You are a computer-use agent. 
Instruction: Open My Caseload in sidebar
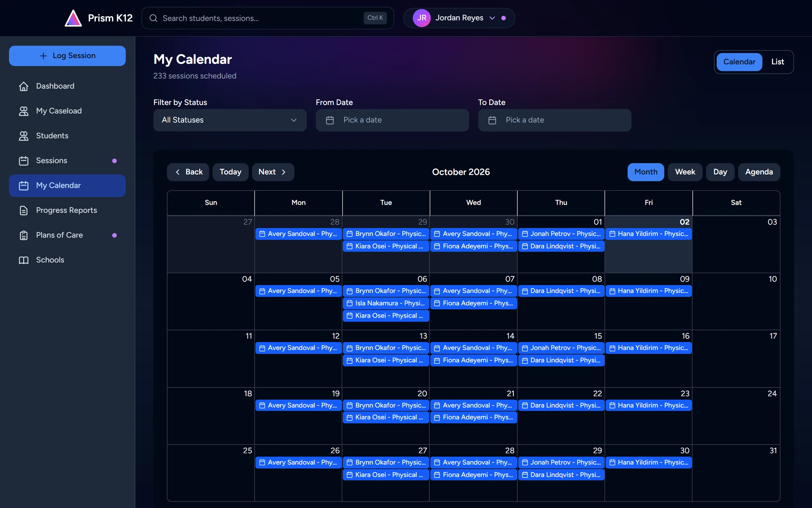tap(67, 111)
